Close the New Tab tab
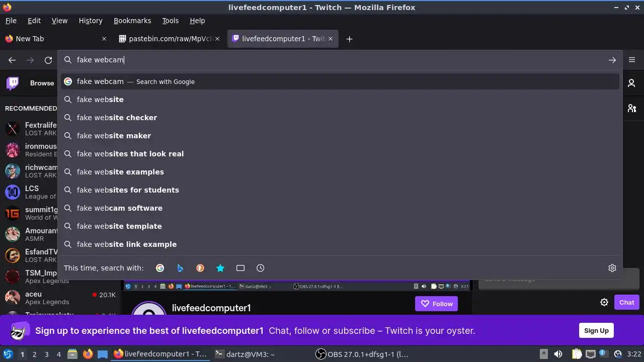The width and height of the screenshot is (644, 362). (104, 39)
